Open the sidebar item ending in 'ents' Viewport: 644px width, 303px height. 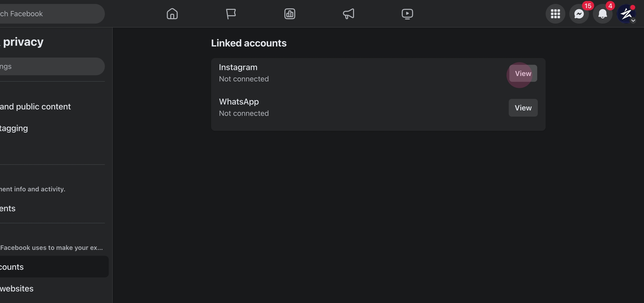pos(8,209)
